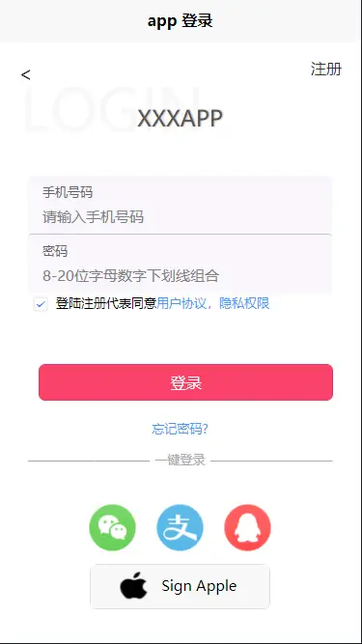Click the 登陆注册代表同意 agreement text
This screenshot has width=362, height=644.
[x=106, y=303]
